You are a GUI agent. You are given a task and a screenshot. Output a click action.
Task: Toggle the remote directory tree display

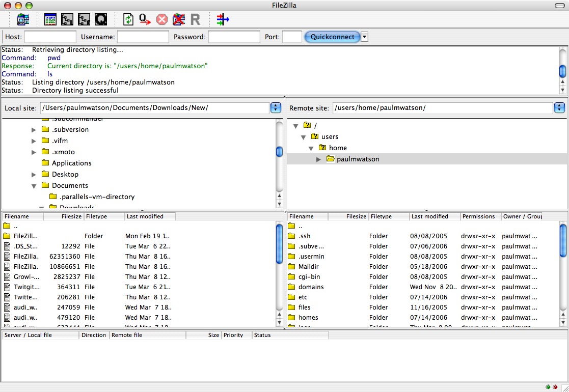click(x=84, y=19)
